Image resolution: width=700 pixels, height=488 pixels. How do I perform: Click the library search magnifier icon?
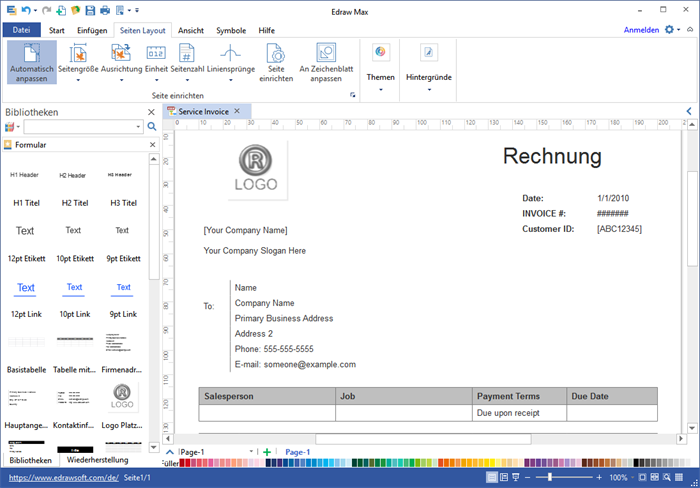point(152,127)
